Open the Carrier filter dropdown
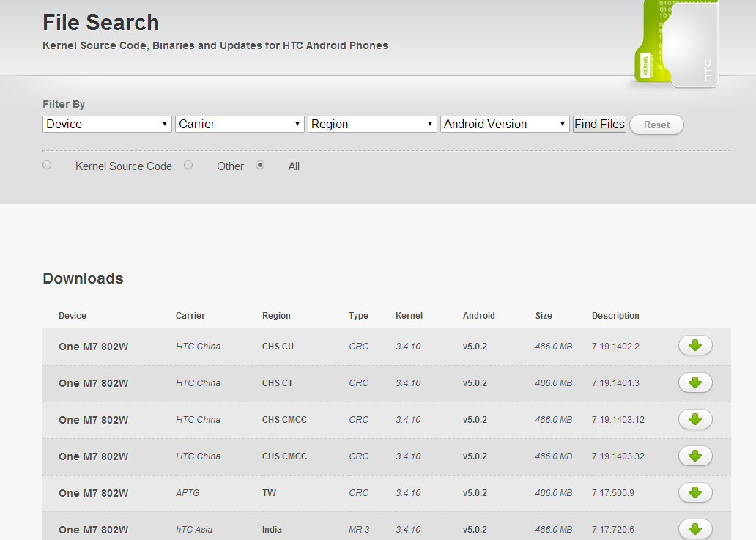 pyautogui.click(x=240, y=124)
